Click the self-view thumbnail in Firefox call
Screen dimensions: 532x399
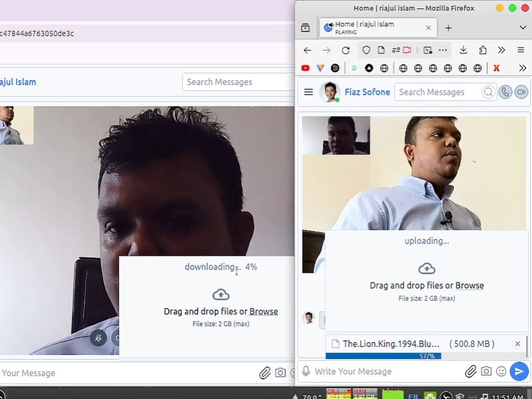click(336, 135)
